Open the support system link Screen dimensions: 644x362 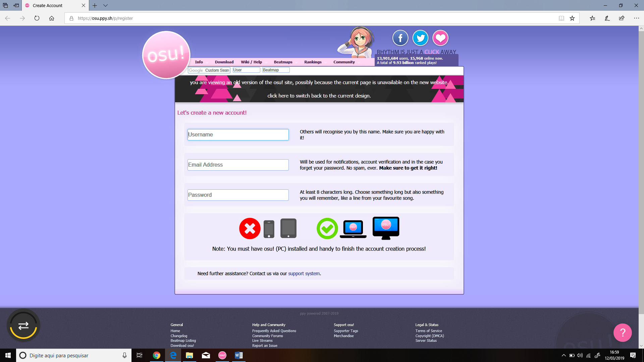(x=304, y=273)
